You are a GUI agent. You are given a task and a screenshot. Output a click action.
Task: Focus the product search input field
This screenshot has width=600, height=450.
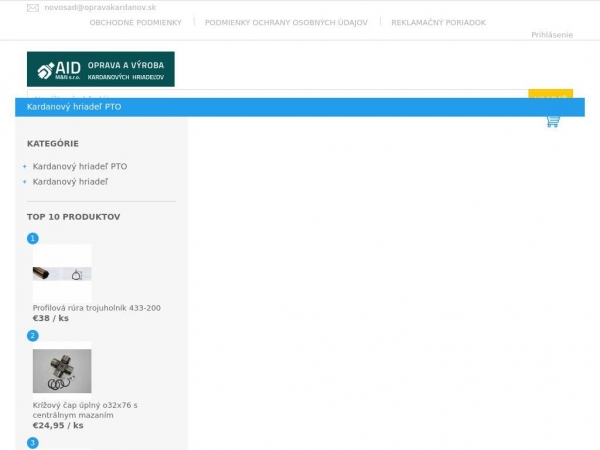tap(277, 94)
